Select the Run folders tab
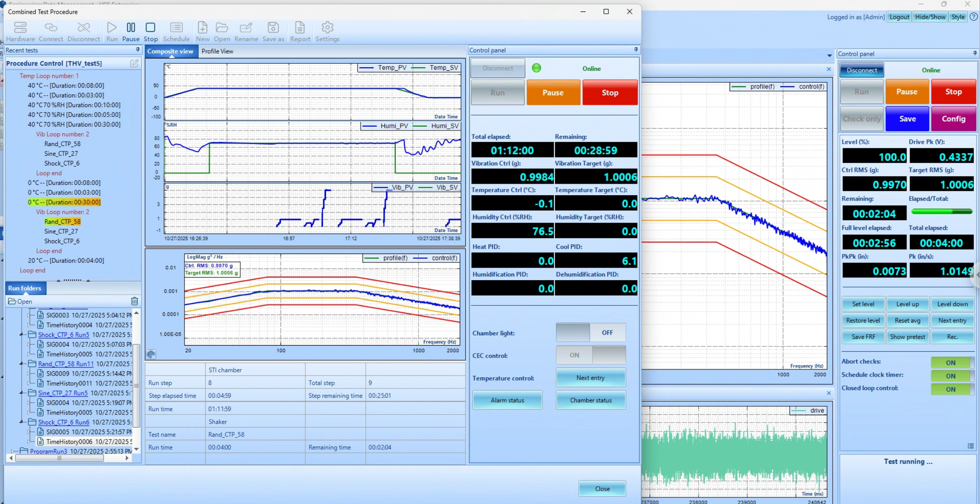The image size is (980, 504). 25,288
